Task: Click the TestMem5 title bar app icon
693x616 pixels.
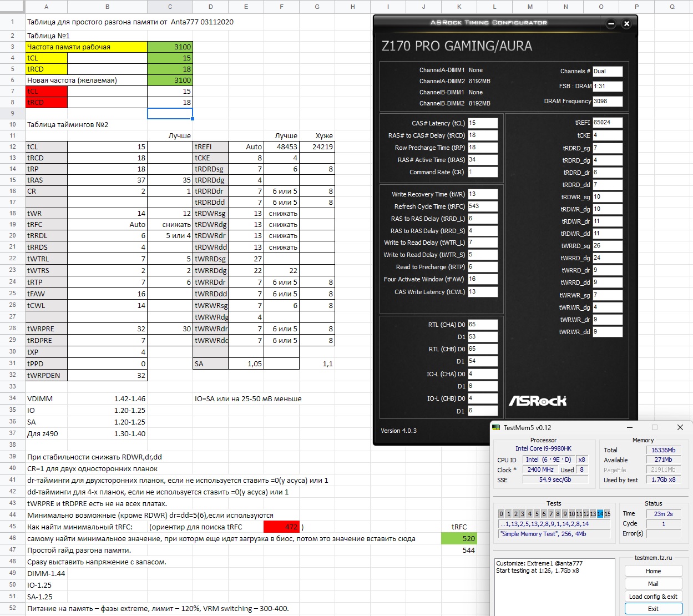Action: click(x=497, y=427)
